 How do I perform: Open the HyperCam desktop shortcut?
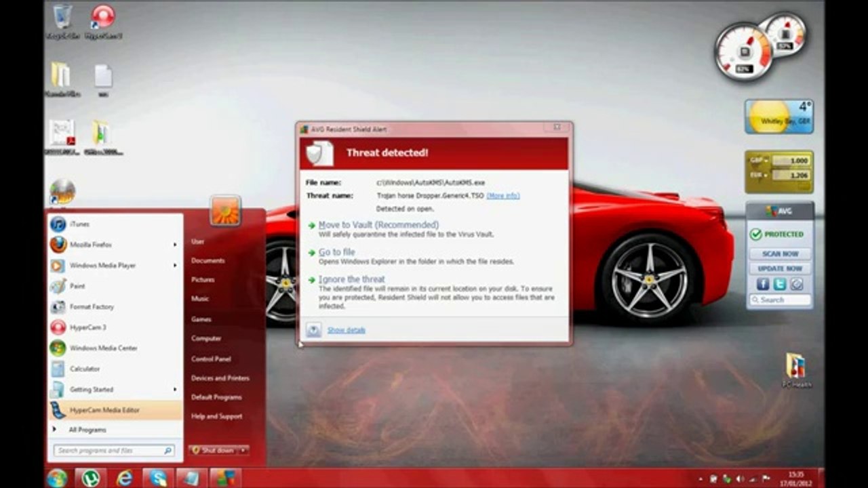point(103,21)
